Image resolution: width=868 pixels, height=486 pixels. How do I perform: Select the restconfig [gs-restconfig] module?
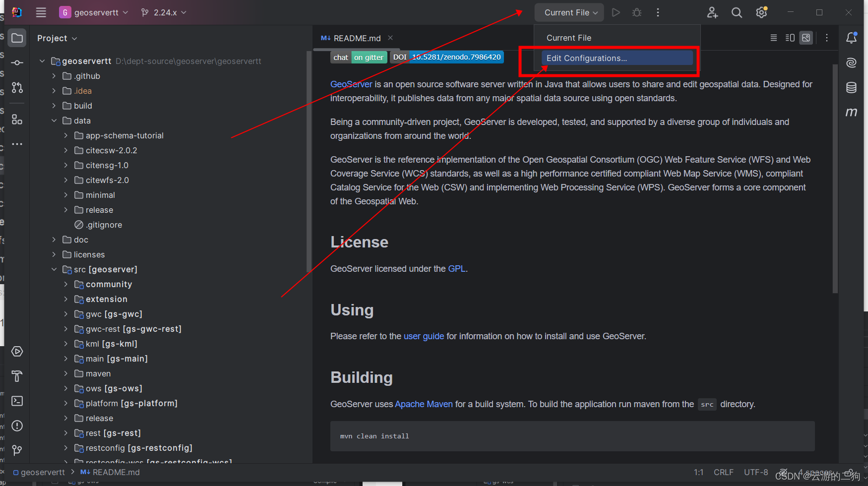click(133, 448)
